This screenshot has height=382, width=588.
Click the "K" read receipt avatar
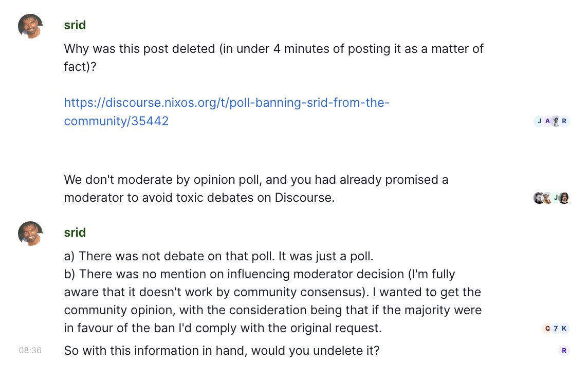tap(564, 328)
